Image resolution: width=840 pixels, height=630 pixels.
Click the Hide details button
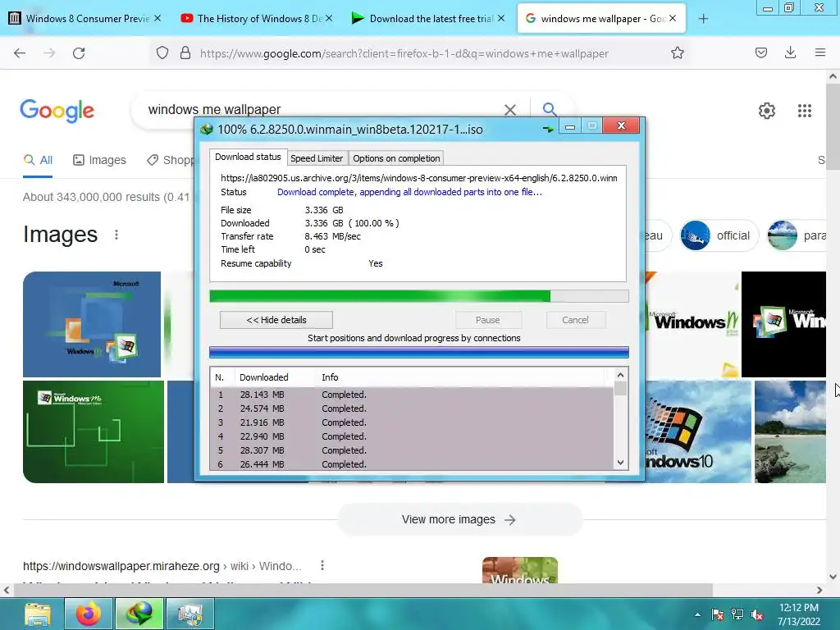(276, 320)
